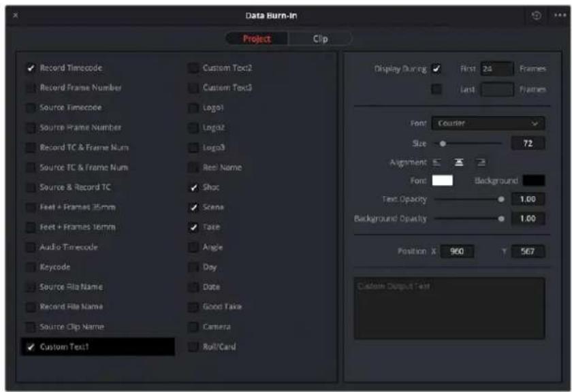Enable Reel Name checkbox
This screenshot has height=392, width=572.
[x=193, y=167]
